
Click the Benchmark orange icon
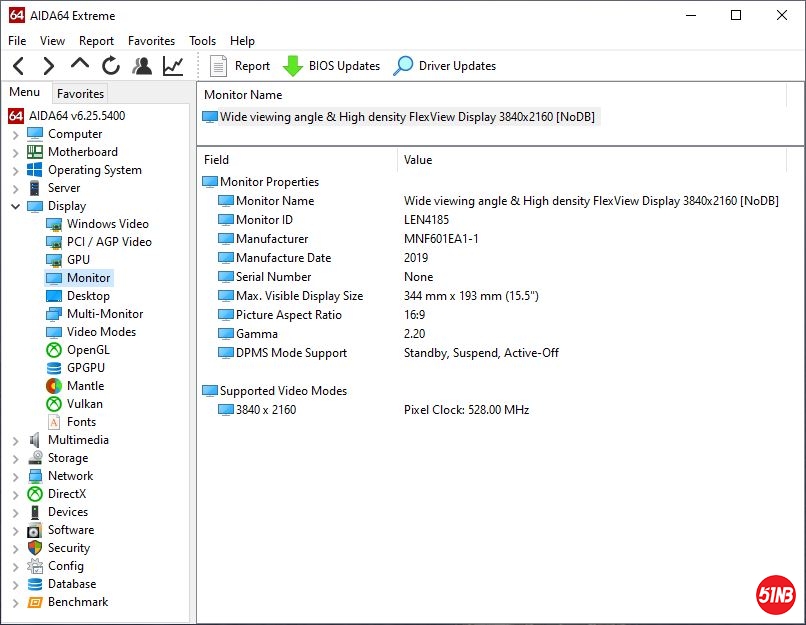(x=35, y=602)
